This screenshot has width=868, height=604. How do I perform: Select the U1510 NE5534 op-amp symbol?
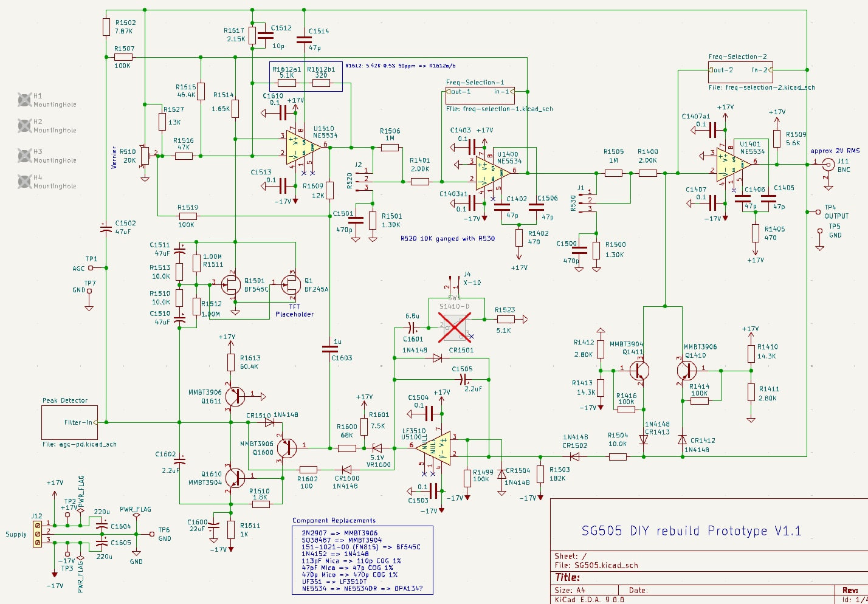coord(303,146)
